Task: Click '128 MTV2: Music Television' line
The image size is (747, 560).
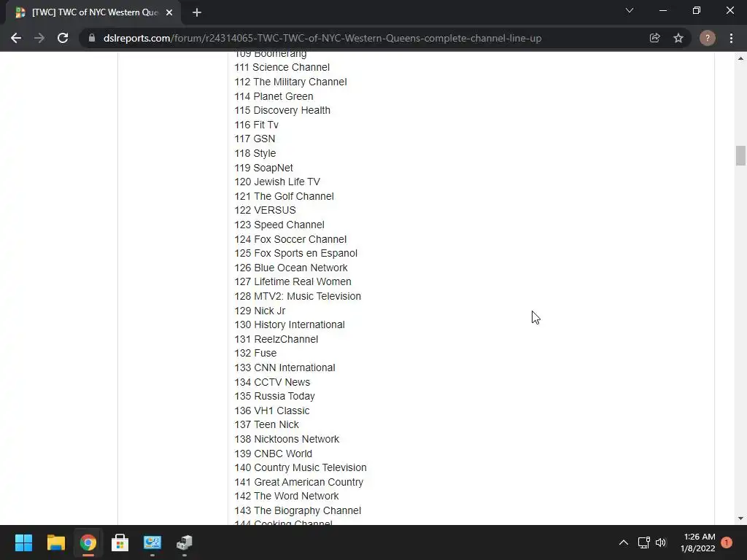Action: [x=298, y=296]
